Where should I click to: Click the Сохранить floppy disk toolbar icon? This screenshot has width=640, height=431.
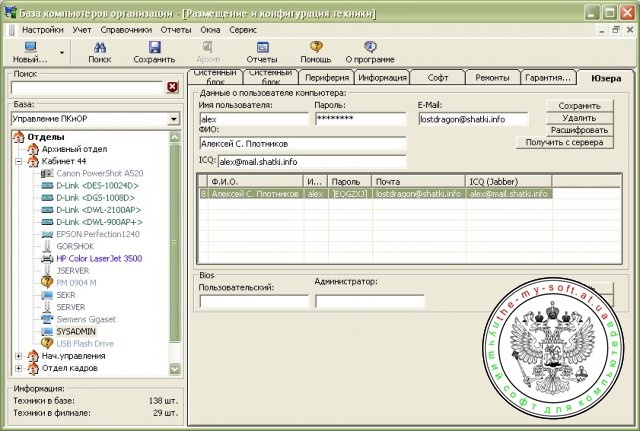154,47
